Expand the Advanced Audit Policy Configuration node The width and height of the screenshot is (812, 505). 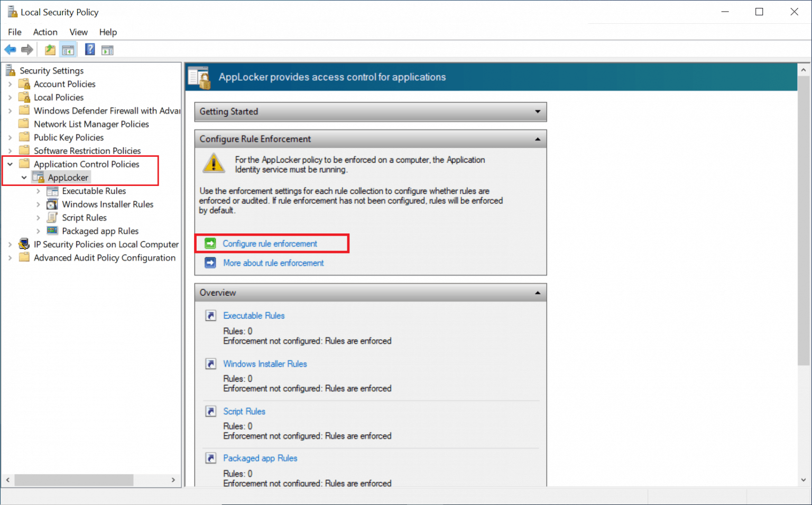(x=10, y=258)
